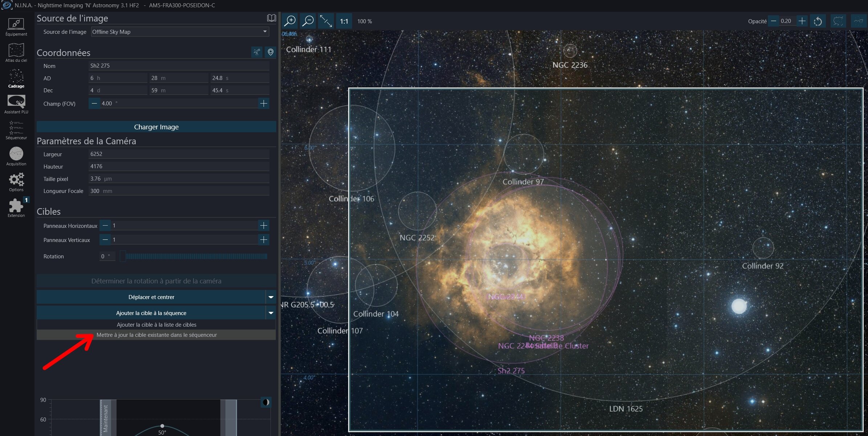Open the Source de l'image dropdown
Image resolution: width=868 pixels, height=436 pixels.
pos(180,32)
